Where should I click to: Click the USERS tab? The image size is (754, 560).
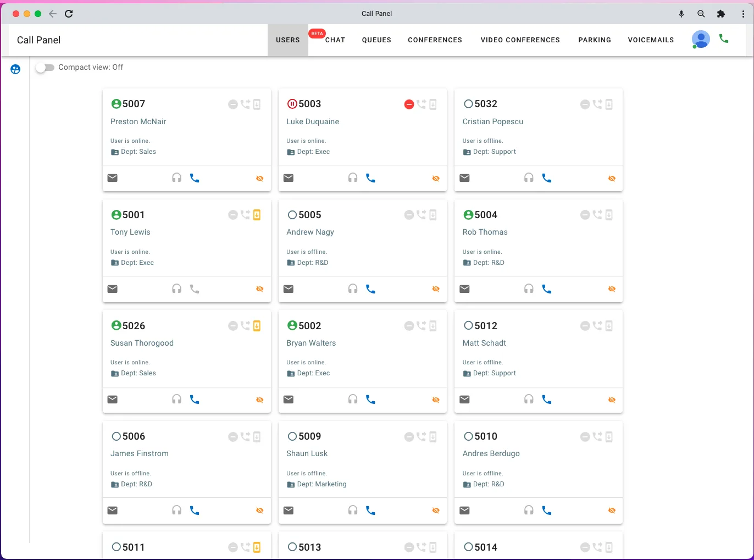pyautogui.click(x=288, y=40)
